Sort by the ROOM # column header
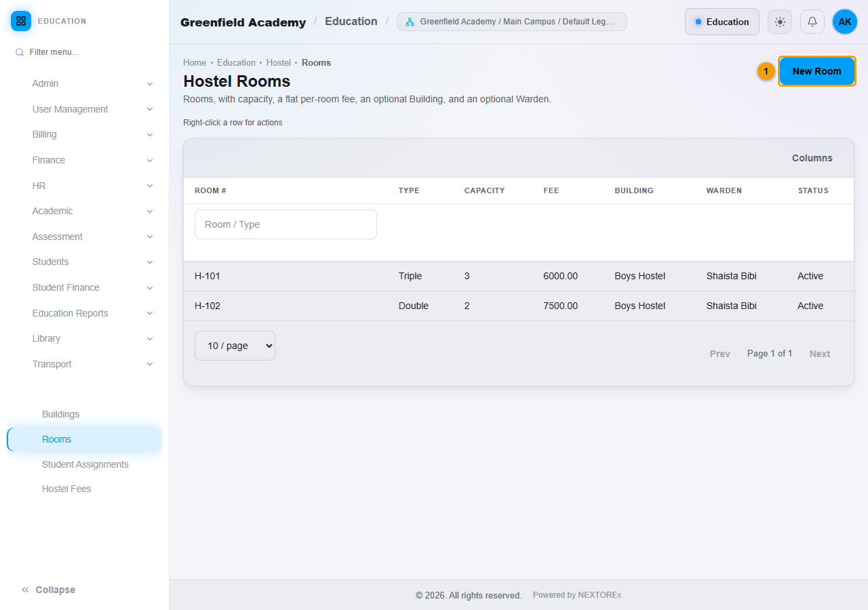The width and height of the screenshot is (868, 610). [210, 190]
